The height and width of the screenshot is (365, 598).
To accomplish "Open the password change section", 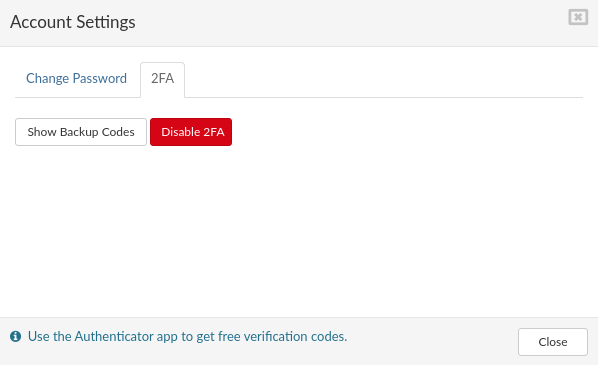I will (76, 79).
